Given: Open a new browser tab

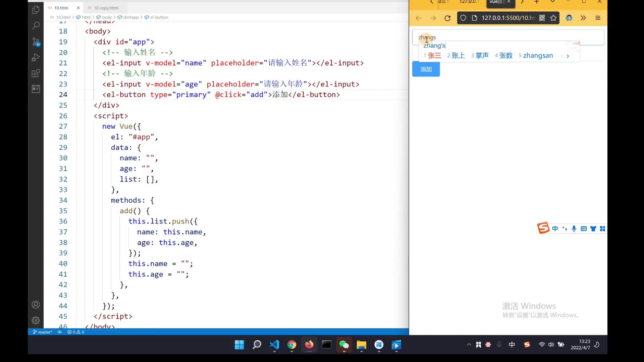Looking at the screenshot, I should click(537, 2).
